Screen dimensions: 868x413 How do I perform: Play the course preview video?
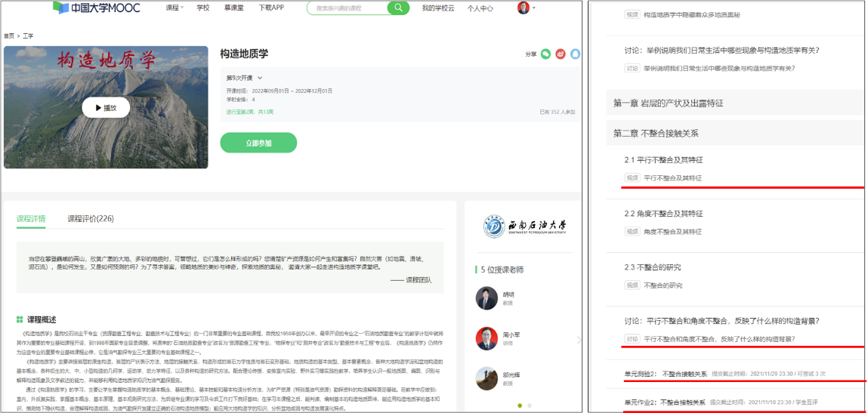106,108
